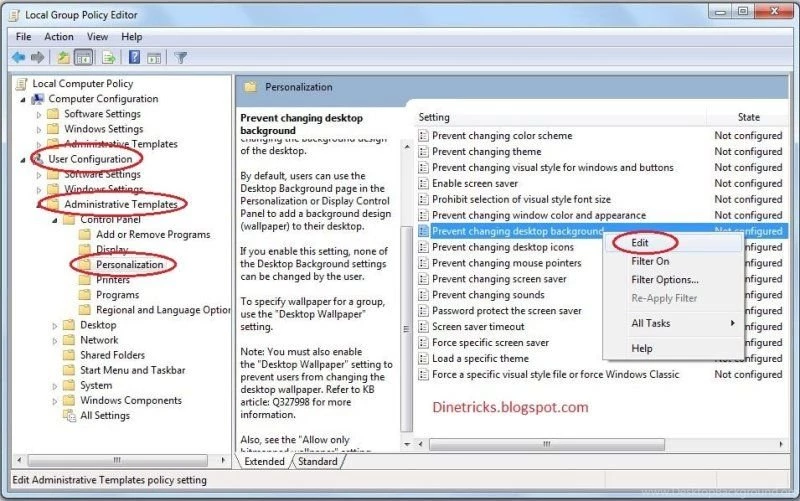The image size is (800, 501).
Task: Click the Shared Folders folder icon
Action: [x=69, y=355]
